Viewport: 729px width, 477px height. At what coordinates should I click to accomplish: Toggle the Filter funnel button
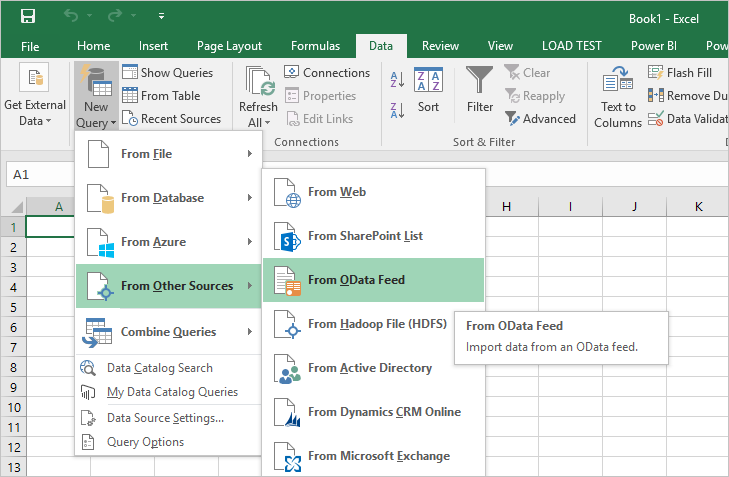click(480, 89)
